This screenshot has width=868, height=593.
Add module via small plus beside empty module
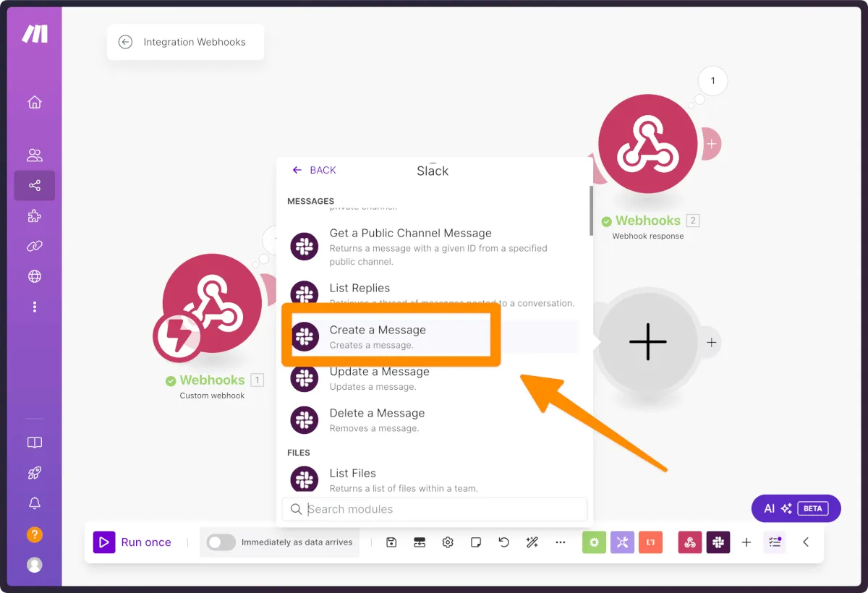(x=712, y=343)
